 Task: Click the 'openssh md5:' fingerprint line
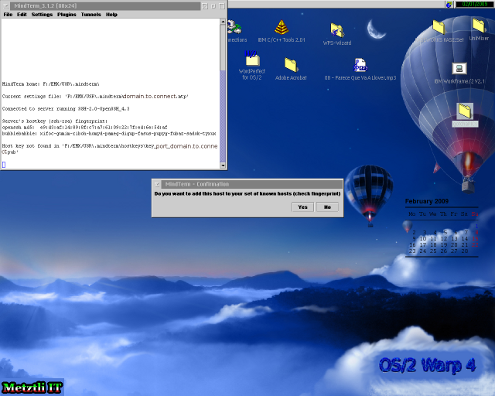(x=85, y=127)
